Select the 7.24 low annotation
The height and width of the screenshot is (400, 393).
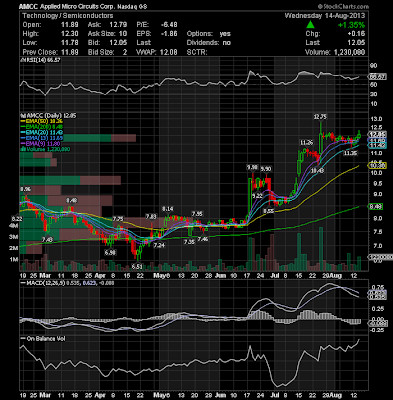coord(159,245)
